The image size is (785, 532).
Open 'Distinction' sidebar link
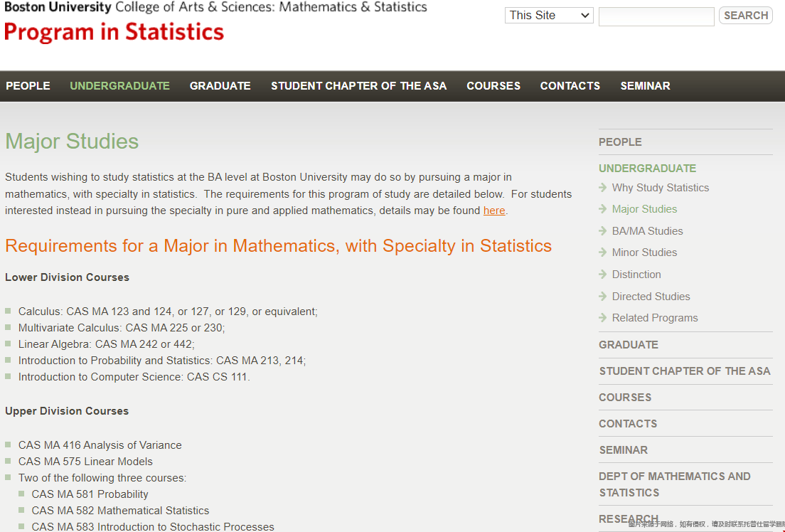click(636, 275)
